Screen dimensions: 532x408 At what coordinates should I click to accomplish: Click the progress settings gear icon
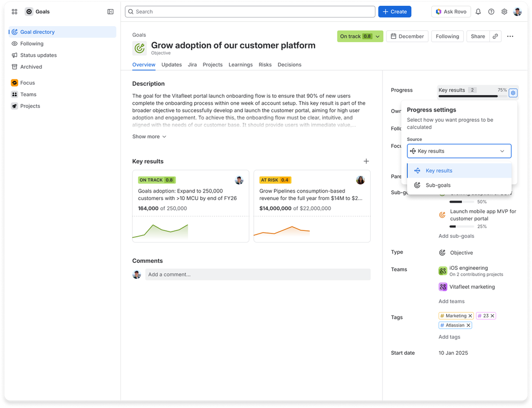point(513,93)
